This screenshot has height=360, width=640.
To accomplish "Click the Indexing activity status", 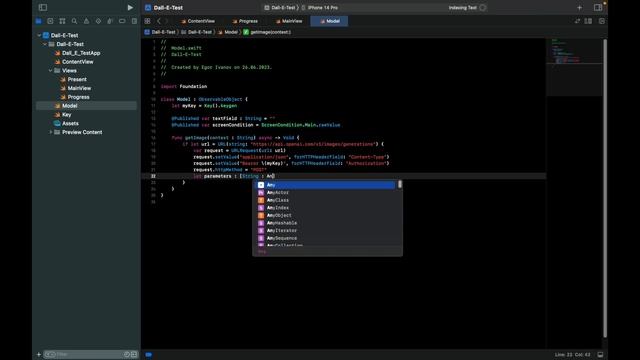I will point(467,7).
